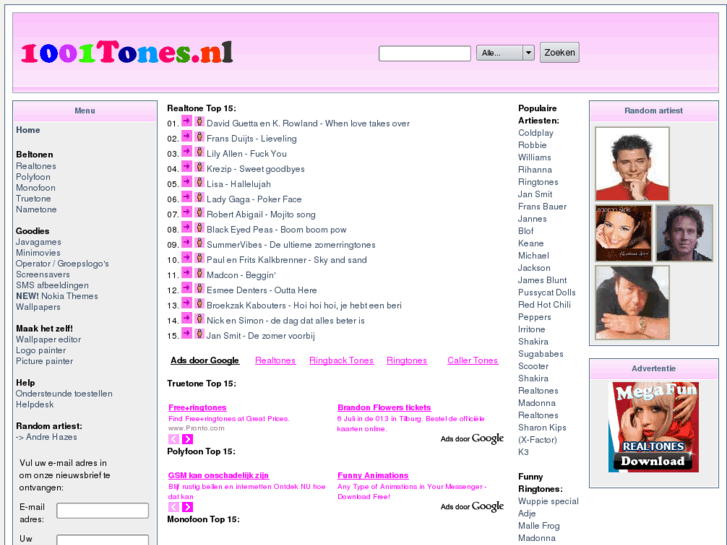Open Realtones in the Beltonen menu
Viewport: 727px width, 545px height.
click(x=36, y=166)
